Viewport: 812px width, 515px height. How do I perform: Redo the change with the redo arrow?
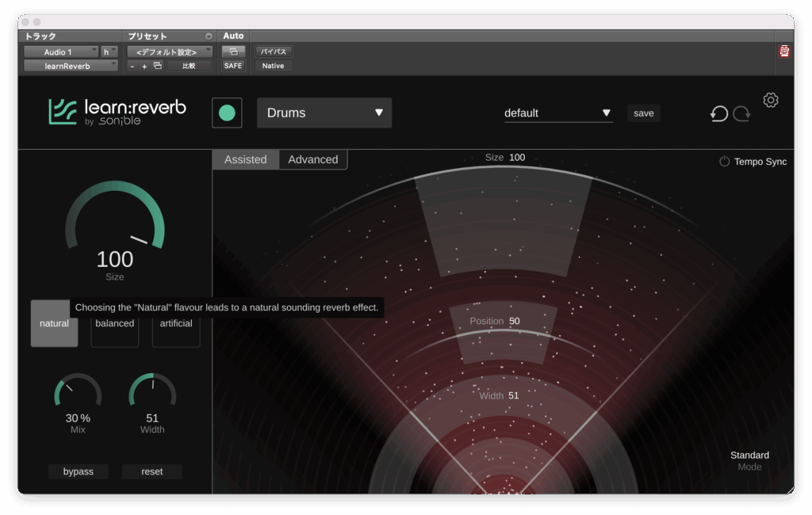pos(741,113)
